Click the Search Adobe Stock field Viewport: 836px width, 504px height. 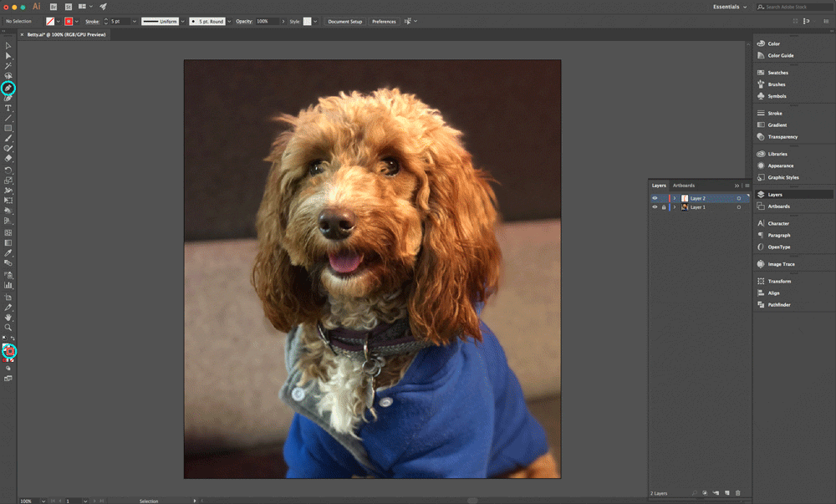click(x=794, y=7)
